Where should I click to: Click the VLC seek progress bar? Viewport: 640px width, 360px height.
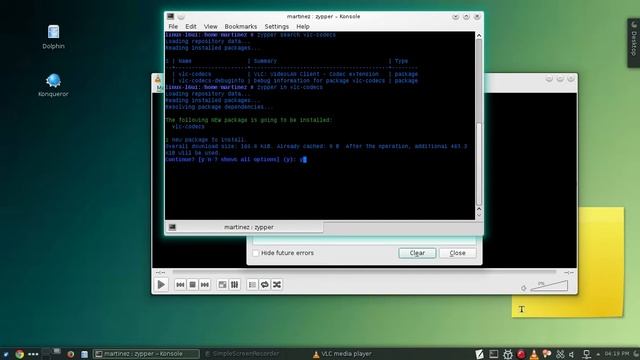point(364,272)
